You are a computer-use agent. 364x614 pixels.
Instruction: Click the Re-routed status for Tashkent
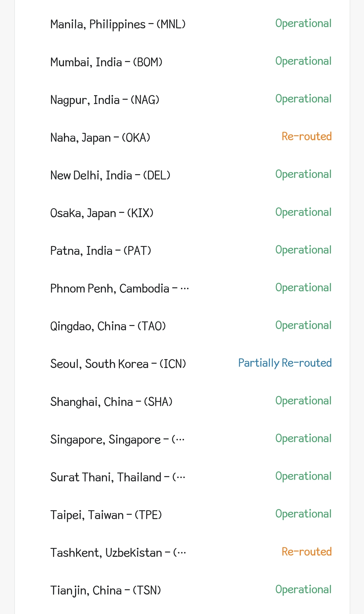(x=306, y=552)
